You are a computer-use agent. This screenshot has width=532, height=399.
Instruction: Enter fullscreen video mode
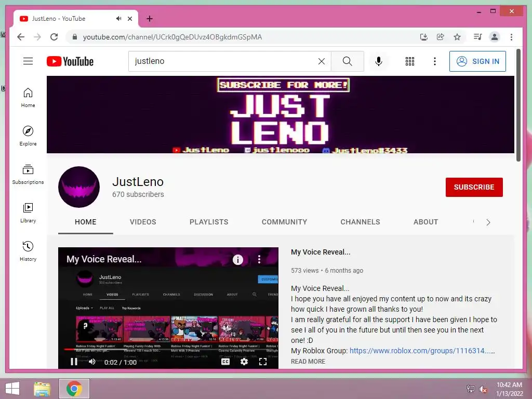(x=263, y=362)
